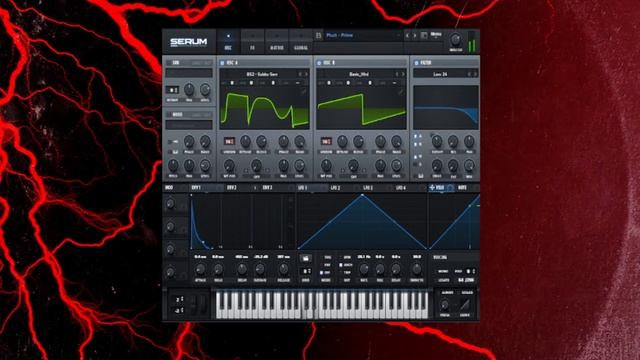Click the Master volume knob
The width and height of the screenshot is (640, 360).
click(x=455, y=40)
